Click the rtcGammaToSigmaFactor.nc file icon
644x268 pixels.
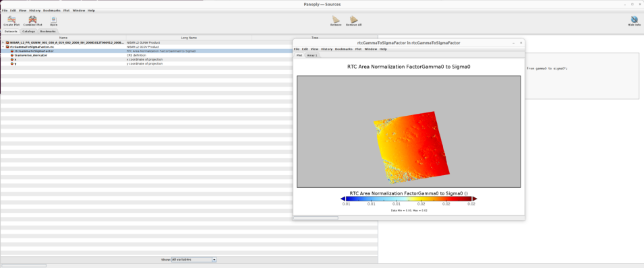click(8, 46)
